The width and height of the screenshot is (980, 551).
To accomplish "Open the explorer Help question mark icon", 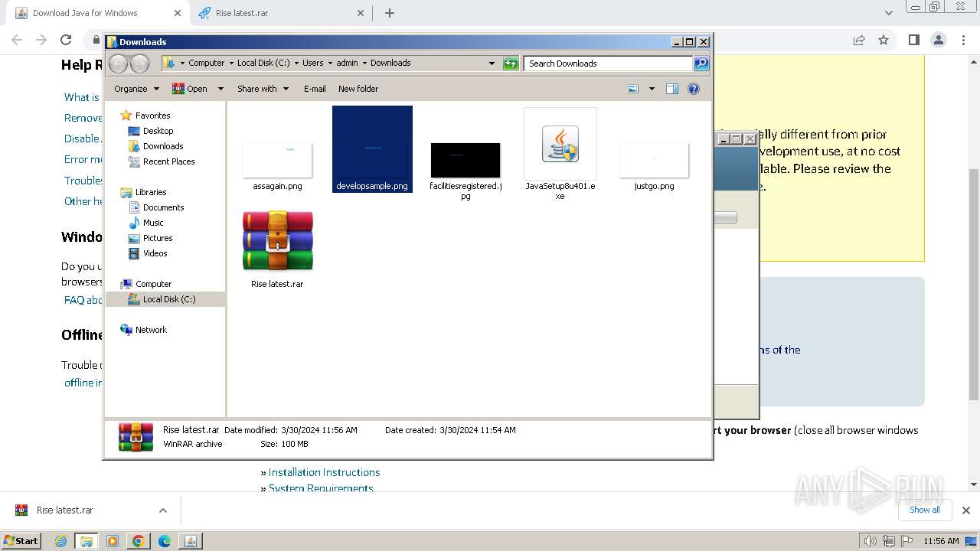I will point(694,89).
